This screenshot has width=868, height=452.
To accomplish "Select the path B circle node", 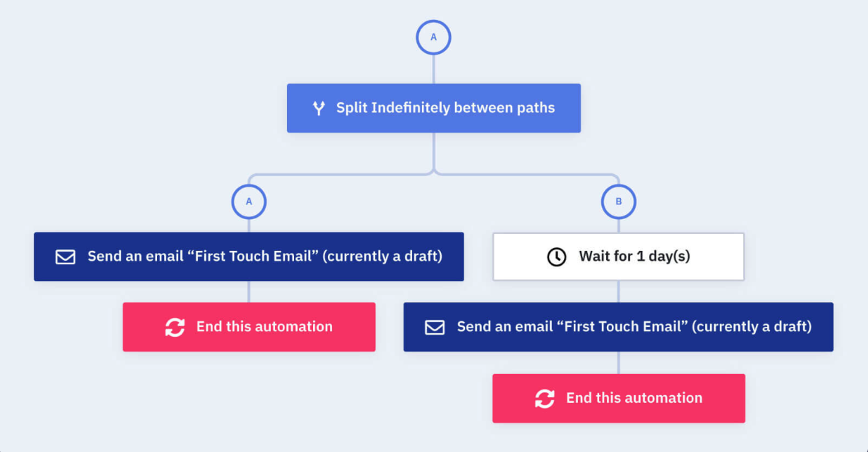I will coord(618,202).
